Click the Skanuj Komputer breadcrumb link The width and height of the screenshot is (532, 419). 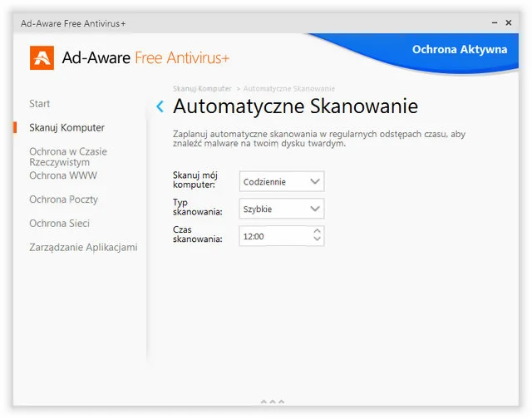[x=202, y=89]
